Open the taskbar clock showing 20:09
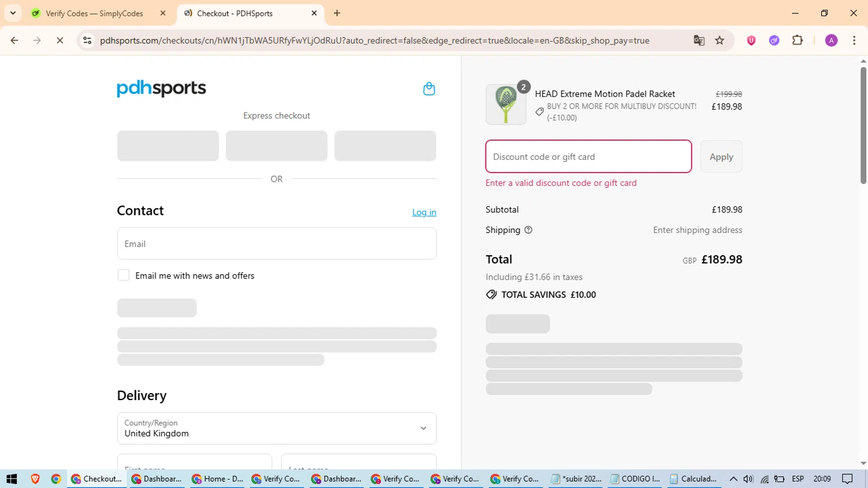 click(822, 479)
